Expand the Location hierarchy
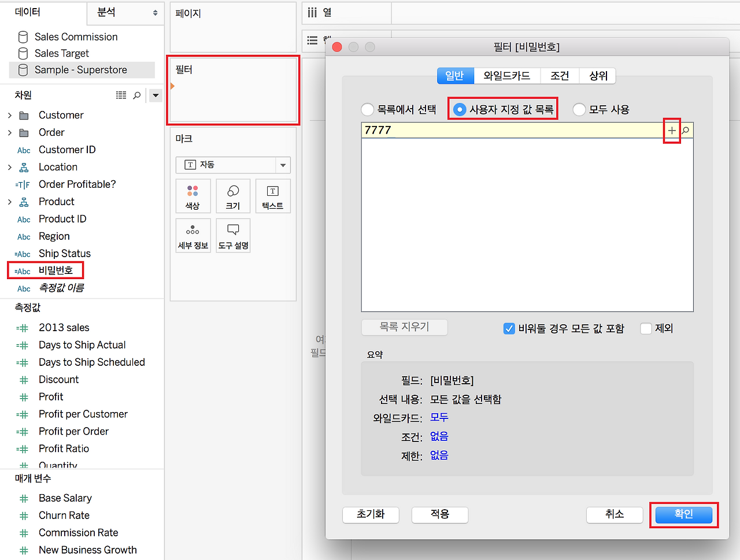The height and width of the screenshot is (560, 740). coord(10,168)
